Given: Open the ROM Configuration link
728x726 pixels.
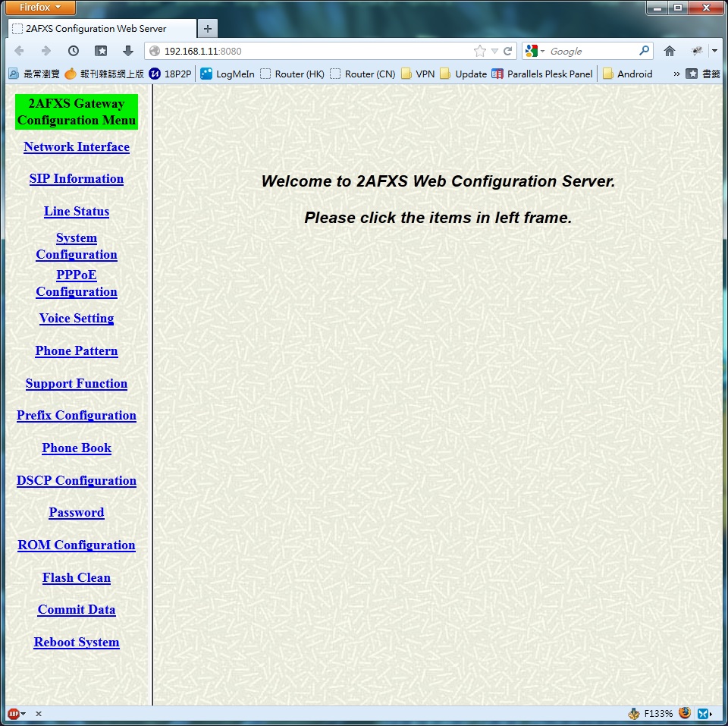Looking at the screenshot, I should coord(77,545).
